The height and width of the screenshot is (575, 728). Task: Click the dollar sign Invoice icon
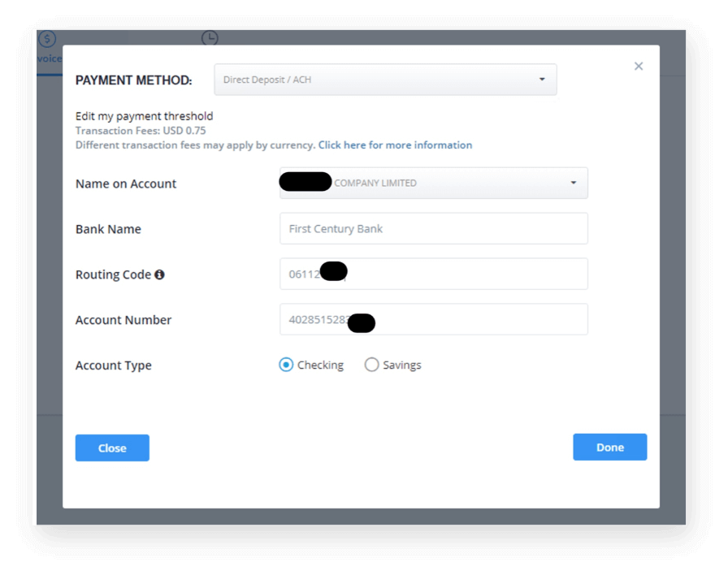point(47,38)
